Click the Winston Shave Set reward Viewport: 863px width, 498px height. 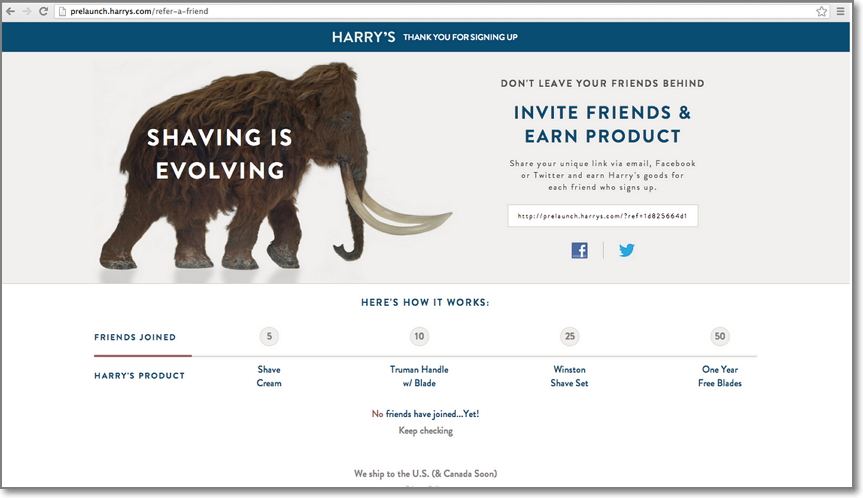[x=570, y=376]
